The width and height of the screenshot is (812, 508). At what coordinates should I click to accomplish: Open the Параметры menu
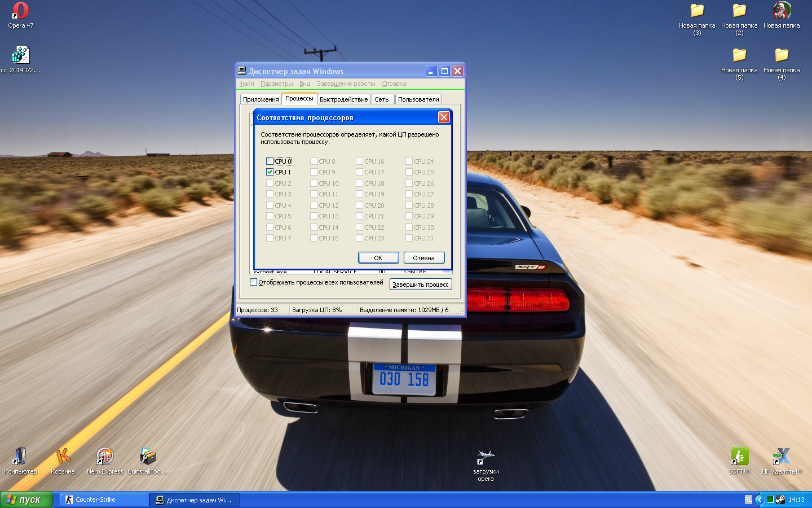[x=277, y=84]
